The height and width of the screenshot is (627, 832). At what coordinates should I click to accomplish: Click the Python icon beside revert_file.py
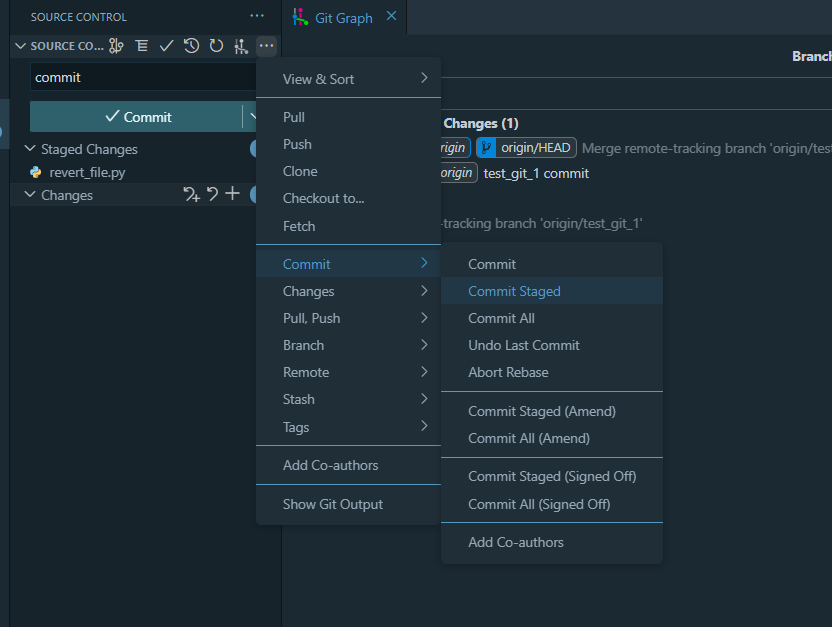point(36,172)
